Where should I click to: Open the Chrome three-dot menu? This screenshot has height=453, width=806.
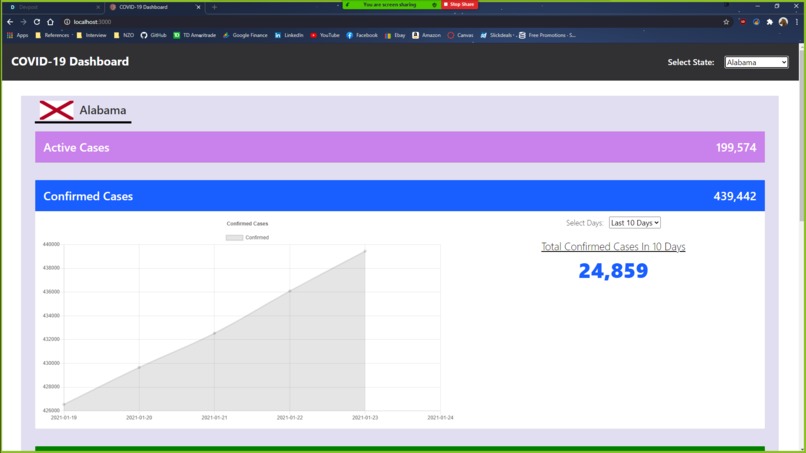pyautogui.click(x=797, y=22)
